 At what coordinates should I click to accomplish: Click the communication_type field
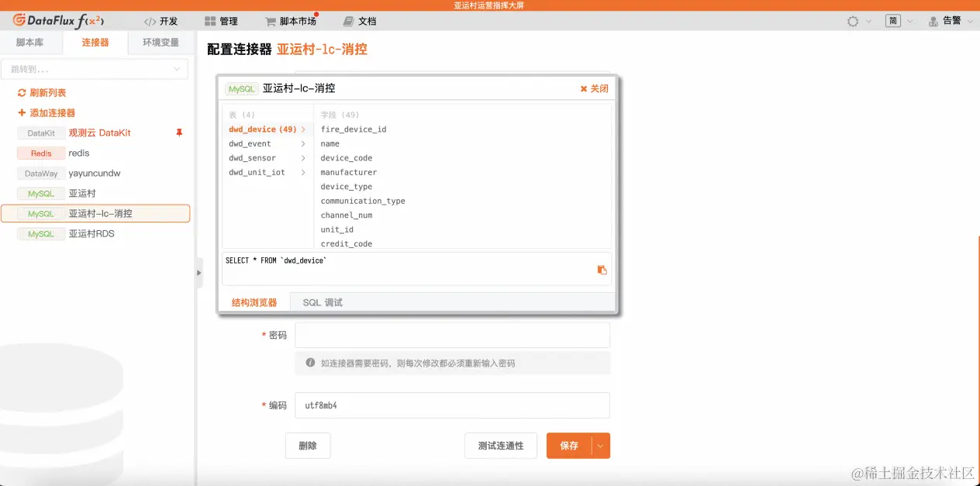coord(363,201)
